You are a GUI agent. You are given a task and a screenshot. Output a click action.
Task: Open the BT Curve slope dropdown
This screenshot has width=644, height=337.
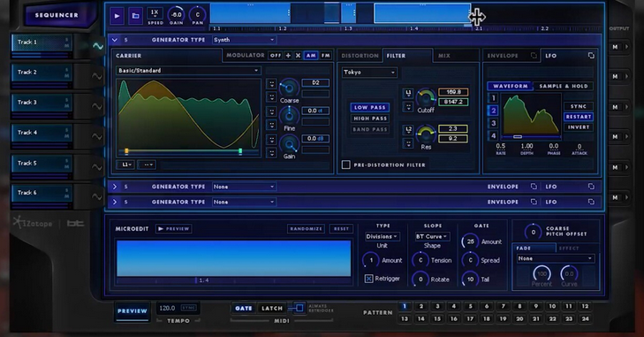432,236
